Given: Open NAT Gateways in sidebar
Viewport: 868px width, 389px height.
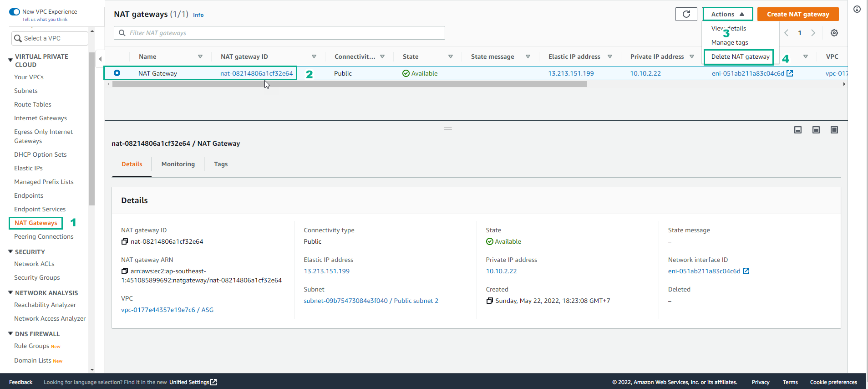Looking at the screenshot, I should coord(36,223).
